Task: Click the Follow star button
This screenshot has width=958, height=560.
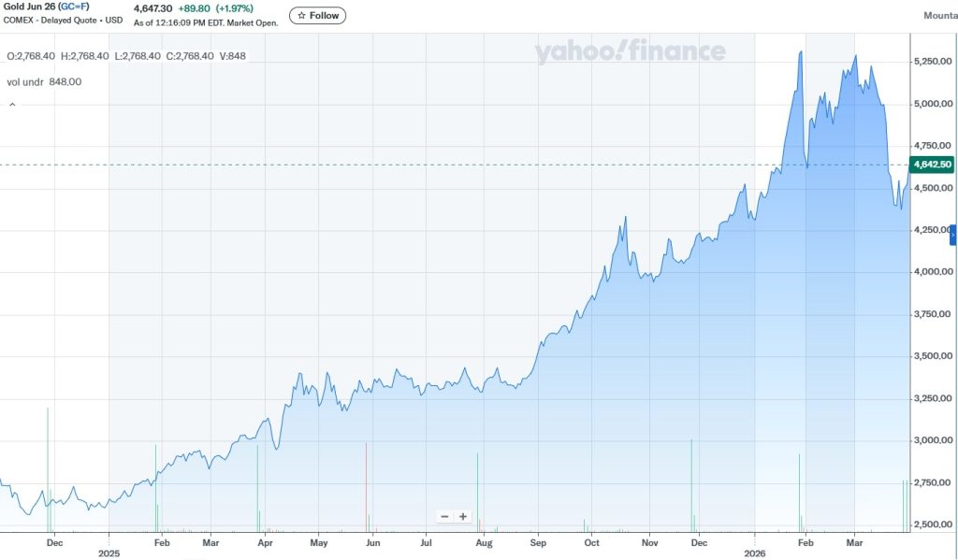Action: tap(317, 16)
